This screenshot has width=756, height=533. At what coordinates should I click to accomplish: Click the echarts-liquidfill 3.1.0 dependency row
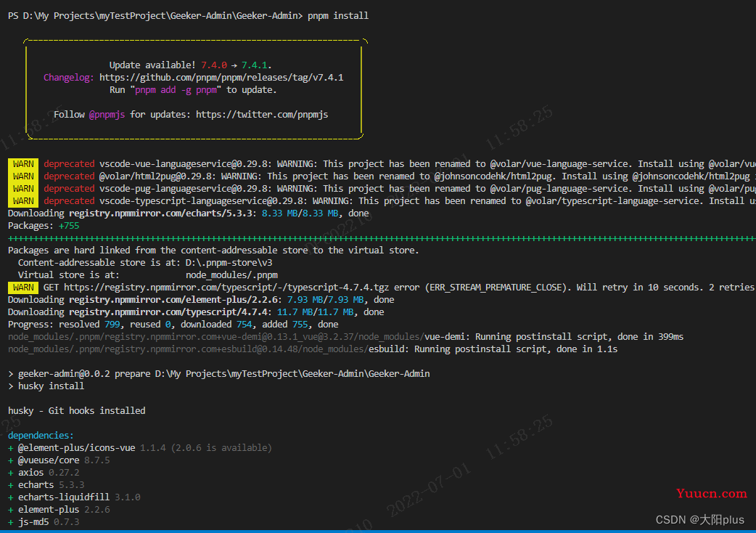pyautogui.click(x=74, y=497)
